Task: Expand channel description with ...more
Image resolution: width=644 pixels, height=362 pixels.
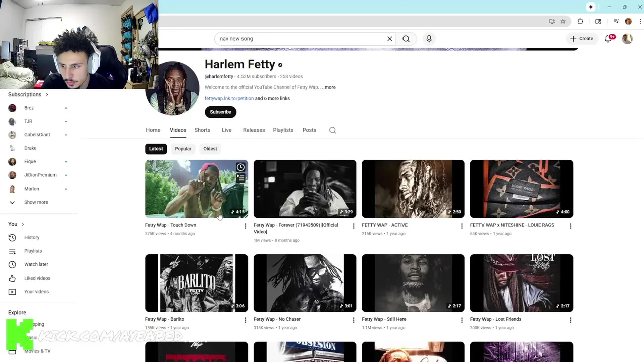Action: tap(328, 87)
